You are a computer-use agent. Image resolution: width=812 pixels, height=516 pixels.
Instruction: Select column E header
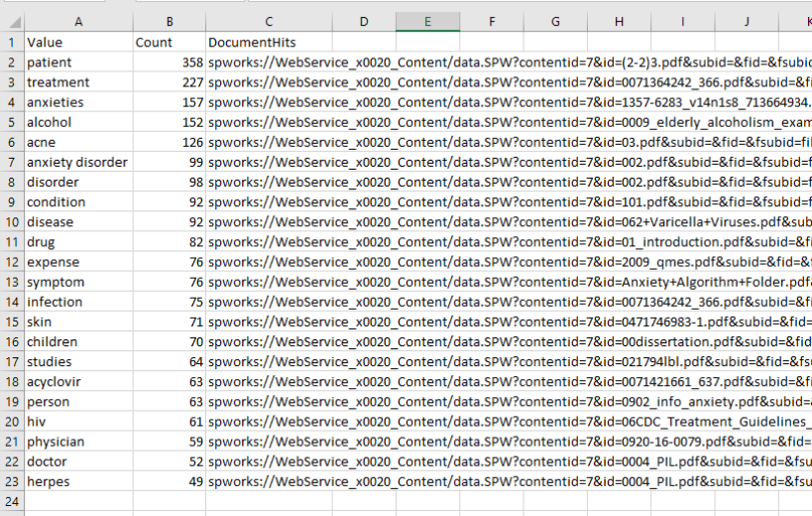(x=427, y=22)
